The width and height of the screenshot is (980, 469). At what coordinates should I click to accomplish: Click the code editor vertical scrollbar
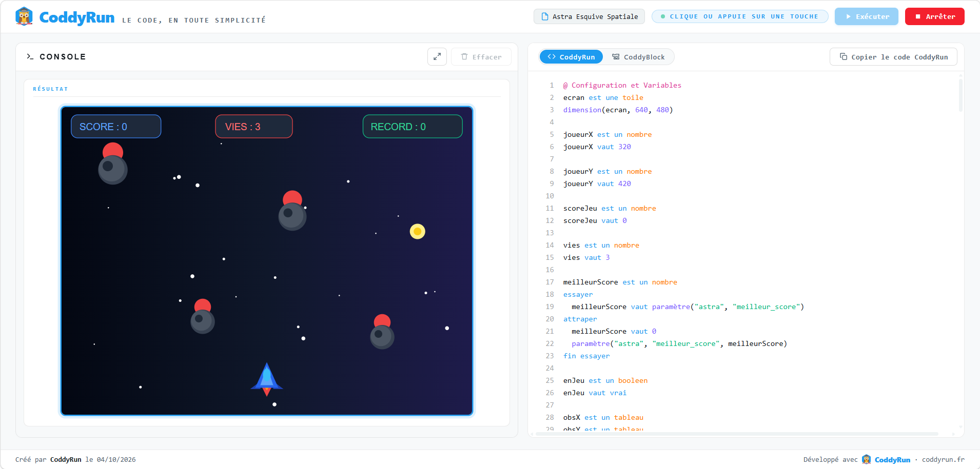960,95
